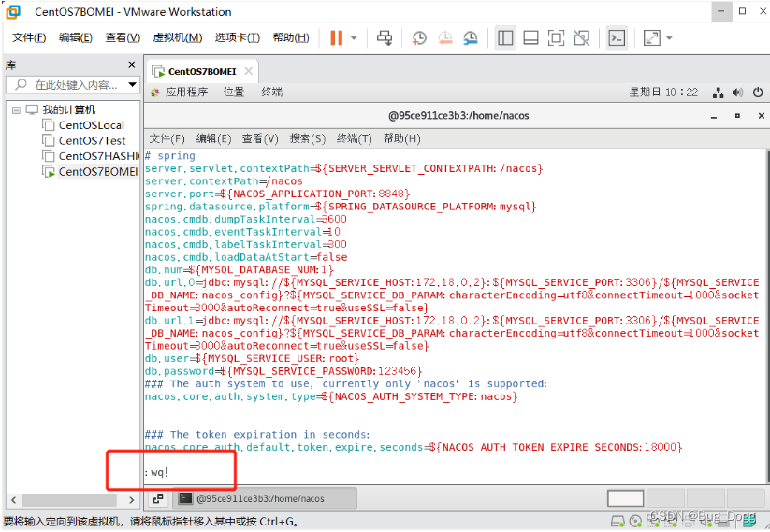Click the first workspace switcher box

click(x=625, y=498)
